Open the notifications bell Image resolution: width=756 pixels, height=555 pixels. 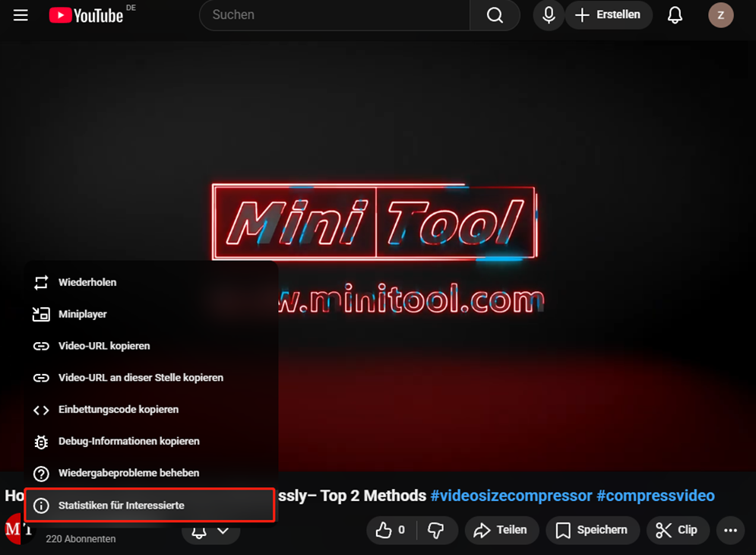click(675, 15)
